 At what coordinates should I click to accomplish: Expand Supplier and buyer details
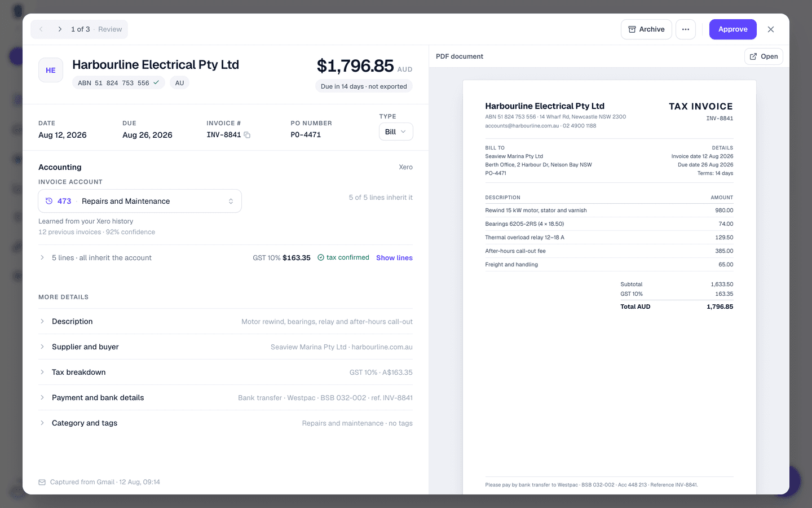click(226, 347)
